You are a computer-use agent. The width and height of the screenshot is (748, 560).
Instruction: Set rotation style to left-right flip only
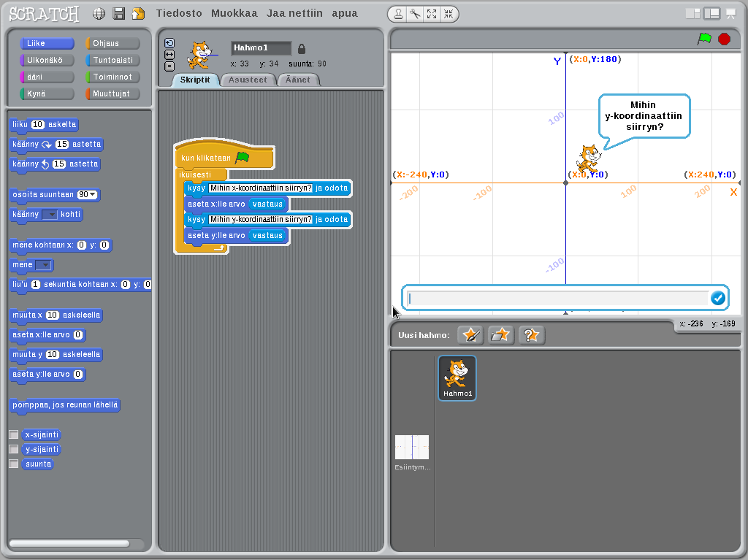pos(169,55)
